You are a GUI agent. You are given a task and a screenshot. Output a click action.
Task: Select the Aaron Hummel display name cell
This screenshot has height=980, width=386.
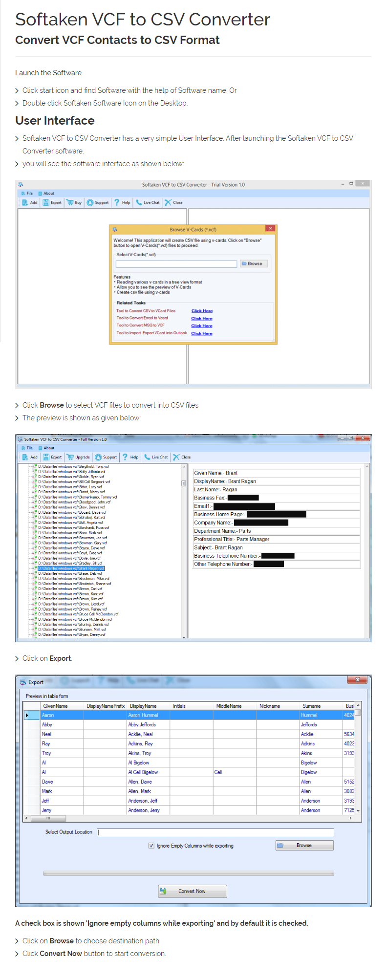[x=149, y=715]
